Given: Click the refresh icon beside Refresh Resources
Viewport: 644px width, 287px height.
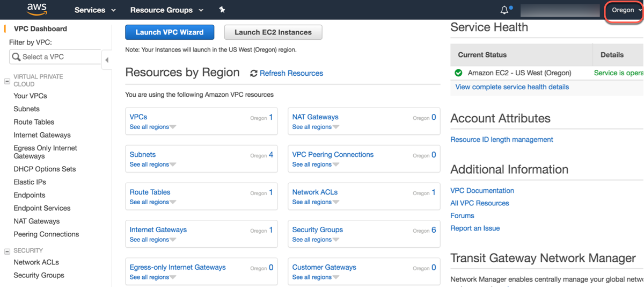Looking at the screenshot, I should click(x=254, y=74).
